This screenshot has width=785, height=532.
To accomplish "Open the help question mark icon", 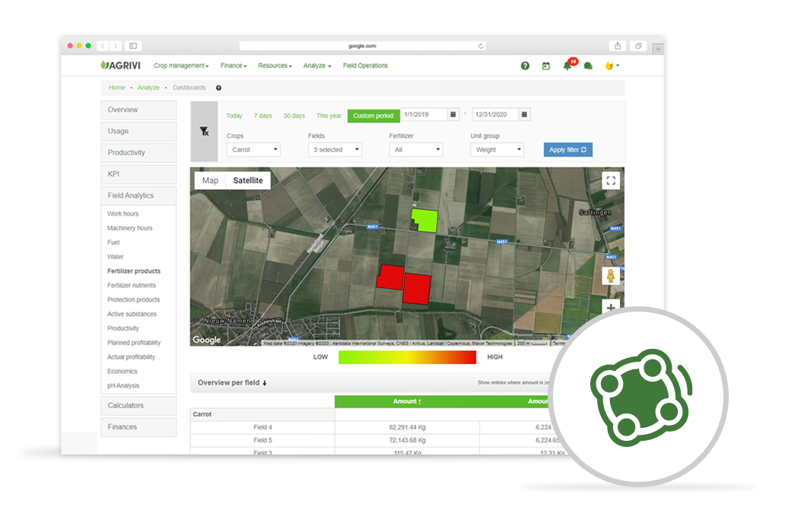I will click(x=525, y=66).
